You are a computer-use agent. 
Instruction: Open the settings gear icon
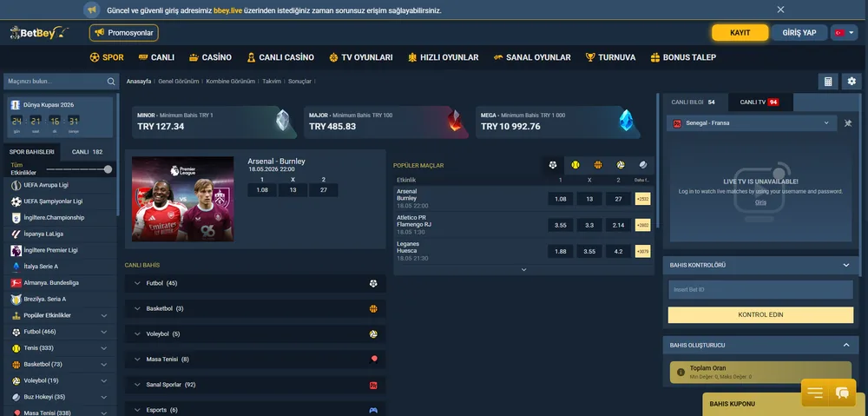pos(852,82)
